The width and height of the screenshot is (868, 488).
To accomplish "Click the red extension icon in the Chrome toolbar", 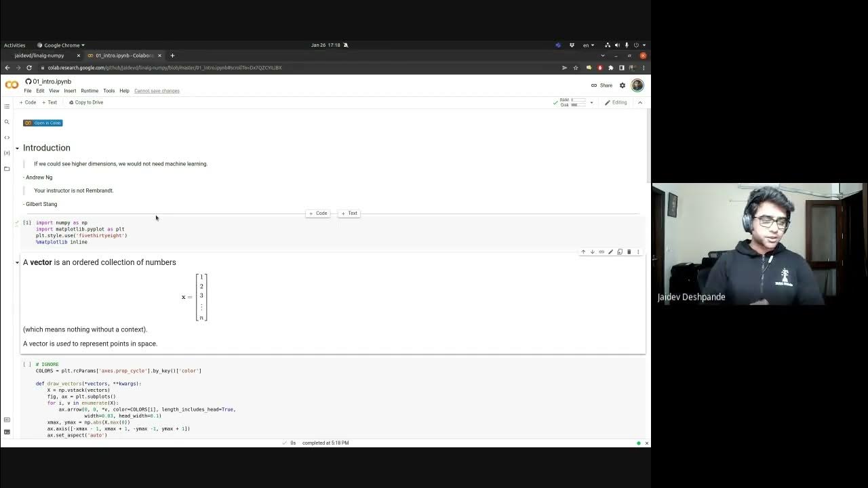I will (599, 68).
